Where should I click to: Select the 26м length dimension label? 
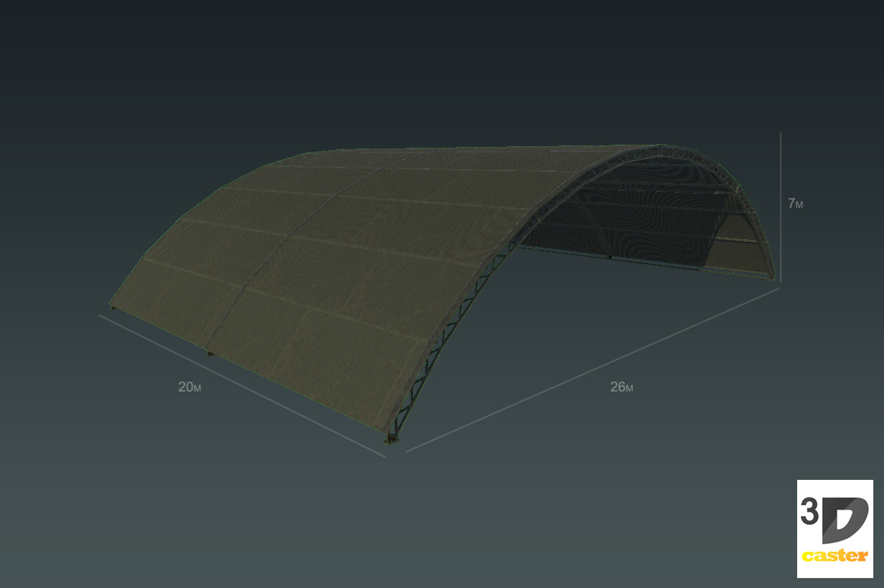click(621, 387)
